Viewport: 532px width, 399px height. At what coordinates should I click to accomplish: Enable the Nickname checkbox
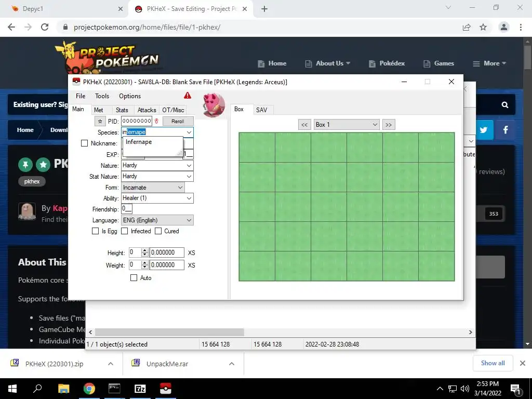coord(85,143)
